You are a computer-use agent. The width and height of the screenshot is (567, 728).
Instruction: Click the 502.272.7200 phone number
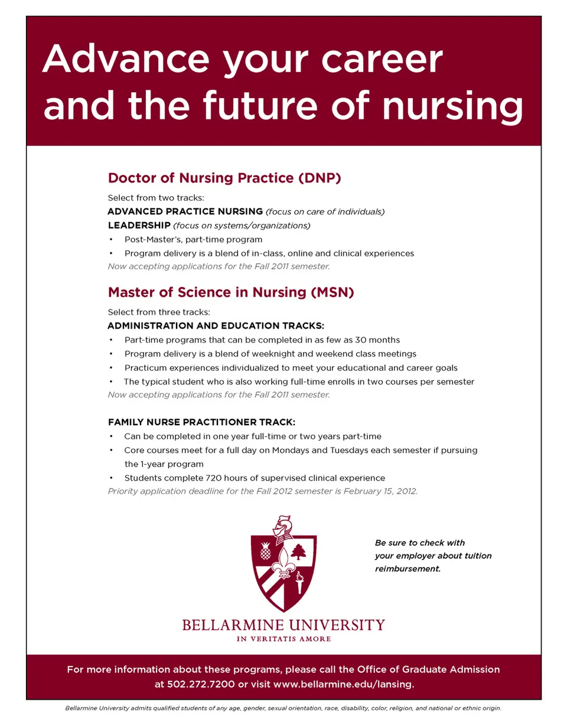click(x=201, y=684)
